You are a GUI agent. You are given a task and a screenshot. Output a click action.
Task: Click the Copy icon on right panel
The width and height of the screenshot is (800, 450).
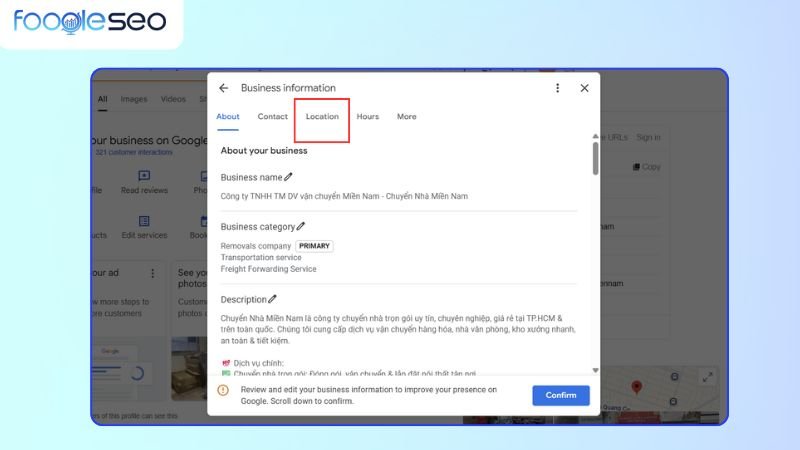pyautogui.click(x=636, y=167)
